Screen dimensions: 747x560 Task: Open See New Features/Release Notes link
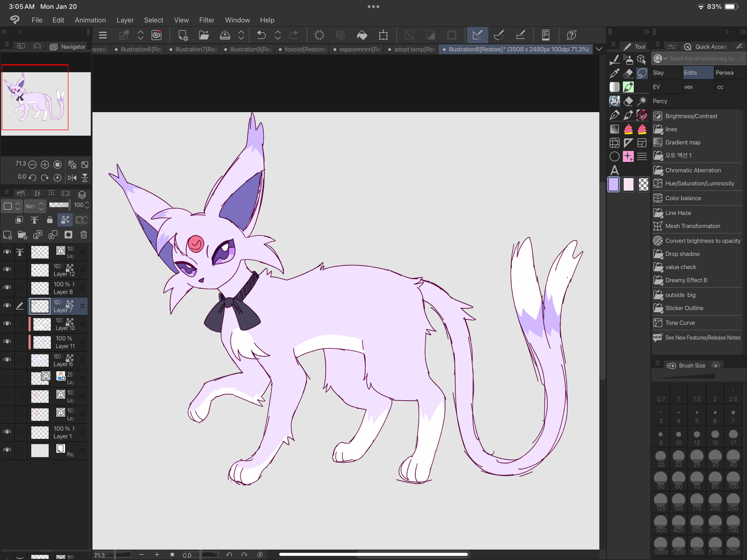(702, 338)
